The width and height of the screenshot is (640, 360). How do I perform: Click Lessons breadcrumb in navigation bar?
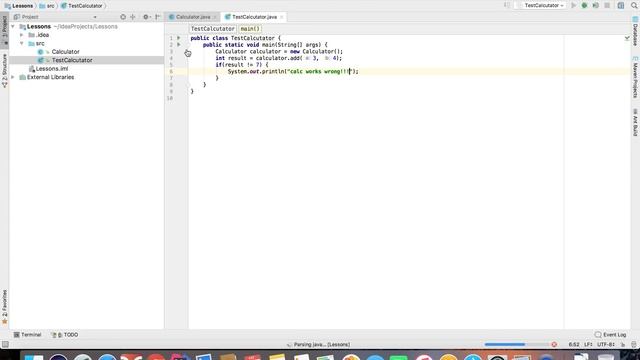19,6
